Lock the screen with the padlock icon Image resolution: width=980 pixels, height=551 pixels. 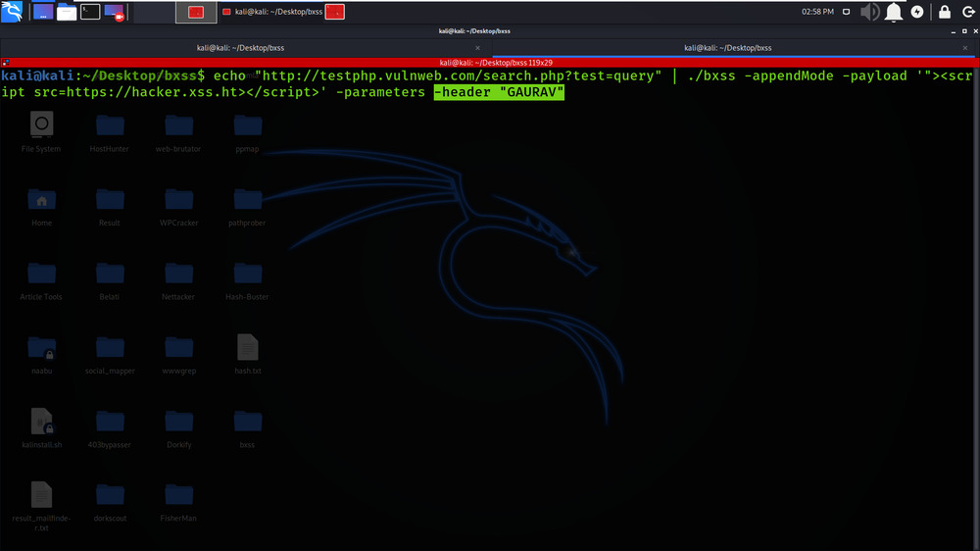(x=945, y=12)
